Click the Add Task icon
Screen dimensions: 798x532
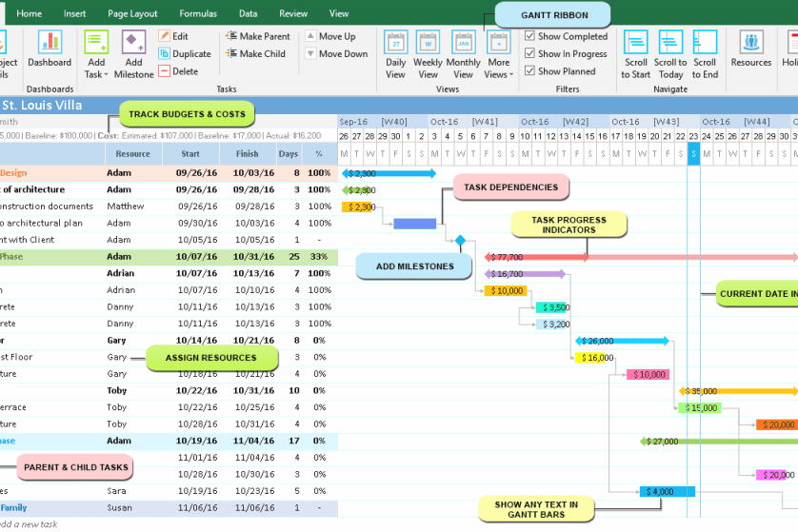pyautogui.click(x=95, y=43)
